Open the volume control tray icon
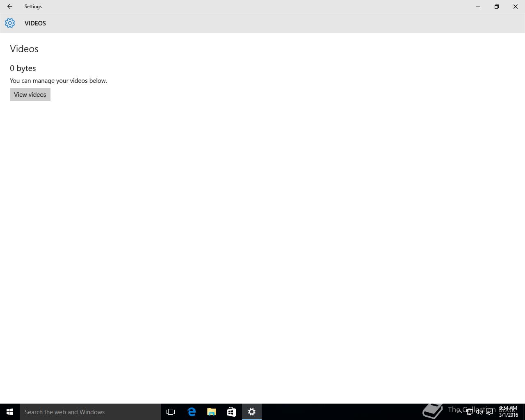Screen dimensions: 525x420 coord(479,412)
